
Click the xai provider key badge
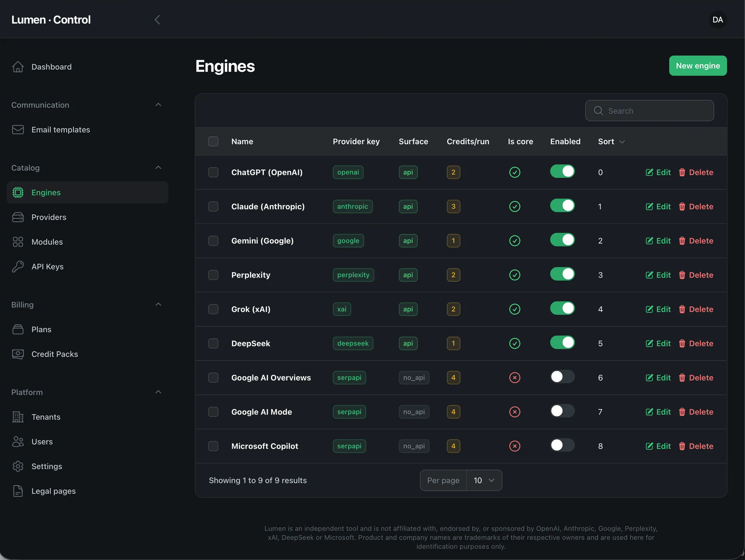point(341,309)
